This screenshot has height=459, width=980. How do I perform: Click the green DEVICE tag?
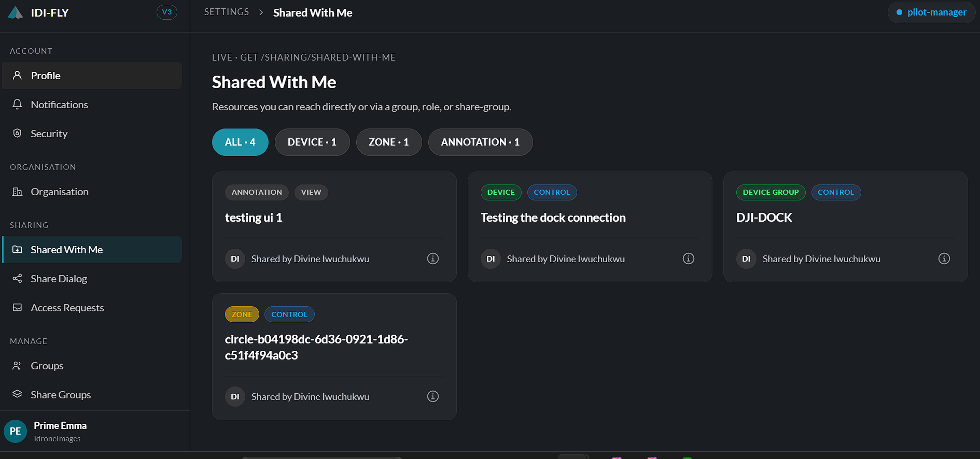point(501,192)
